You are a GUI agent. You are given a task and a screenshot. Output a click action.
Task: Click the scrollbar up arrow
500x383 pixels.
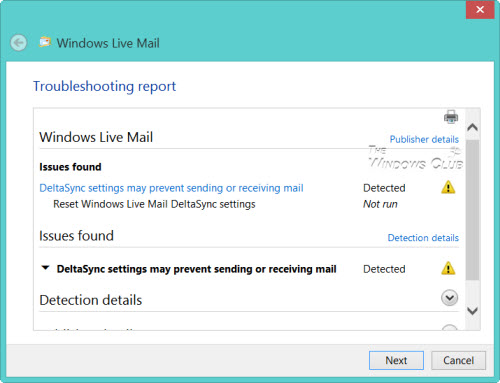click(x=473, y=127)
